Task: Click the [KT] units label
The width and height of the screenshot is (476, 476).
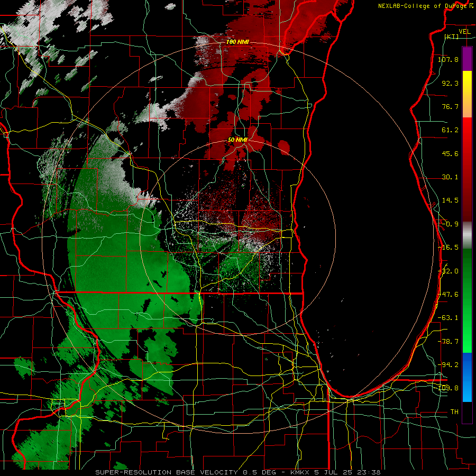Action: coord(452,36)
